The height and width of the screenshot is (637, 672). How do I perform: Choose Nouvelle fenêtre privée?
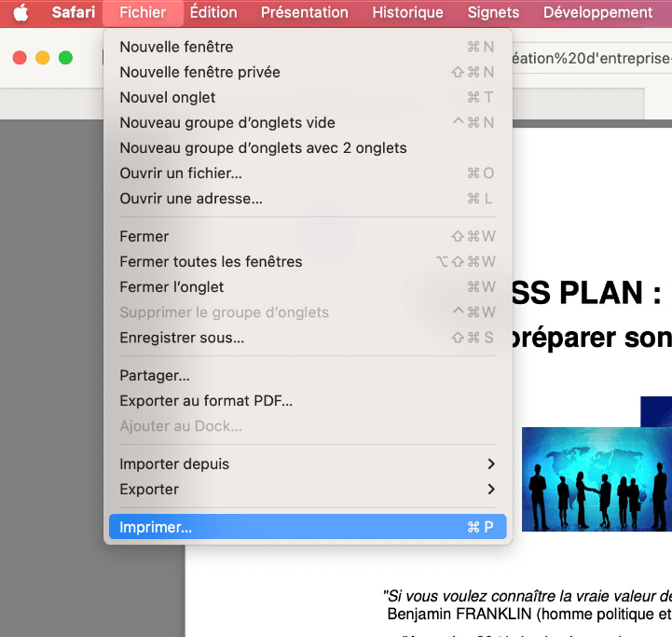pyautogui.click(x=308, y=72)
